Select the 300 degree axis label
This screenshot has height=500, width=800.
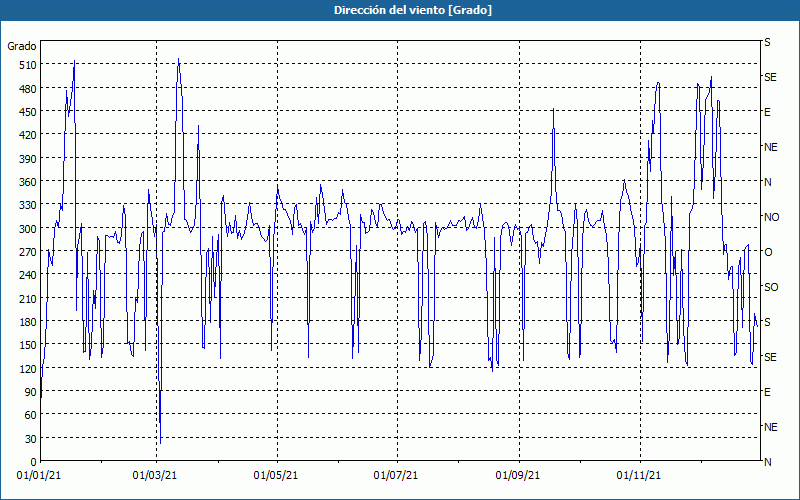pyautogui.click(x=28, y=229)
